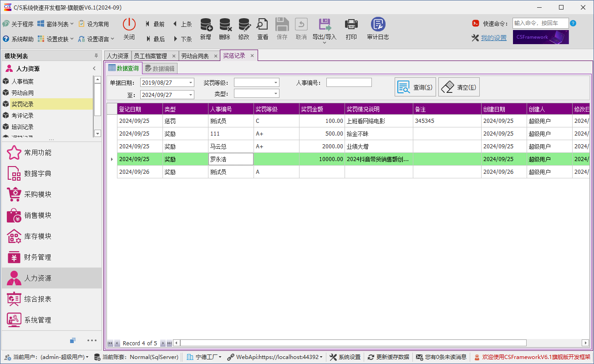This screenshot has height=364, width=594.
Task: Click the grid horizontal scrollbar thumb
Action: [x=353, y=343]
